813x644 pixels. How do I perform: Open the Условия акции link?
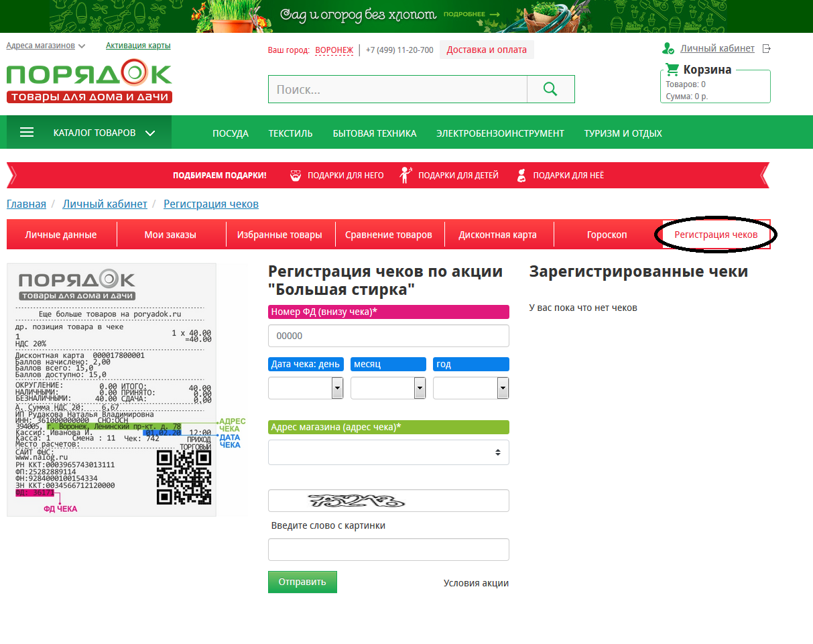(x=476, y=583)
